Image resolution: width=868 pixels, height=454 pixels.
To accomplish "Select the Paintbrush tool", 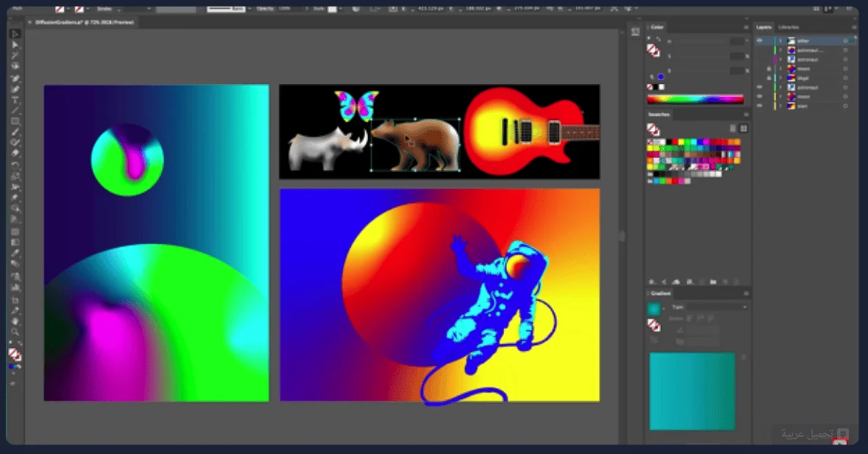I will pyautogui.click(x=14, y=132).
